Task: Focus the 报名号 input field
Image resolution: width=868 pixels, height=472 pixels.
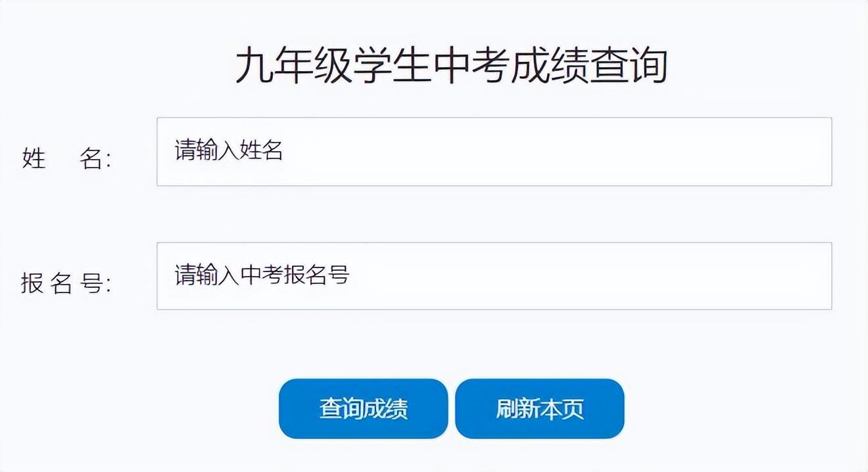Action: click(x=493, y=276)
